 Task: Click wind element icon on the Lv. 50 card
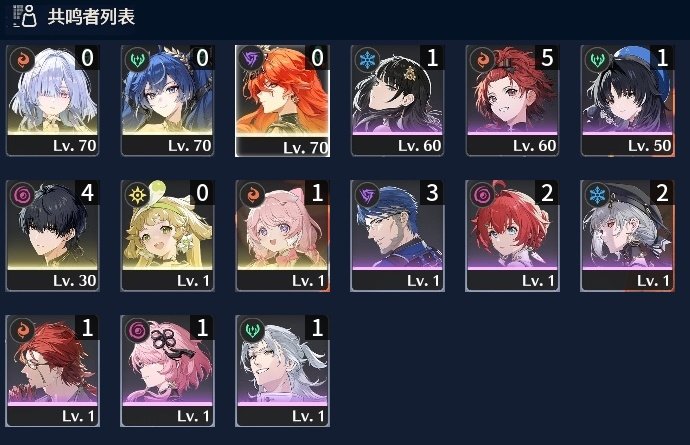click(x=597, y=59)
